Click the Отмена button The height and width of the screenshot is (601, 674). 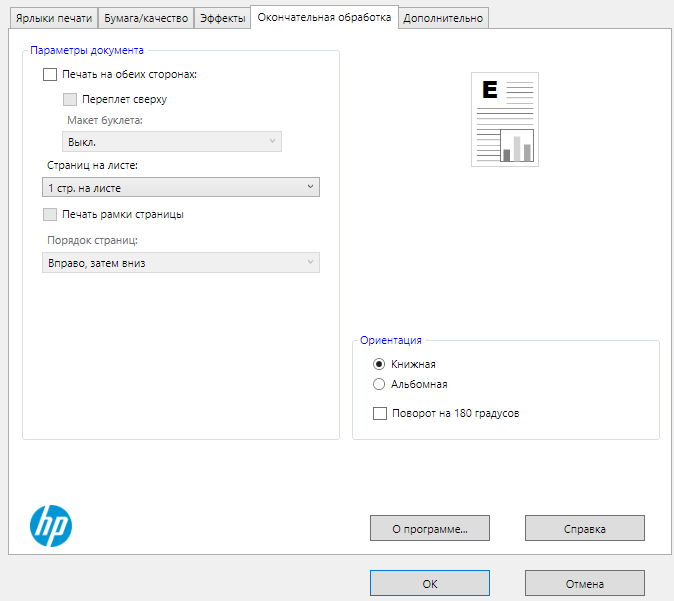point(584,583)
